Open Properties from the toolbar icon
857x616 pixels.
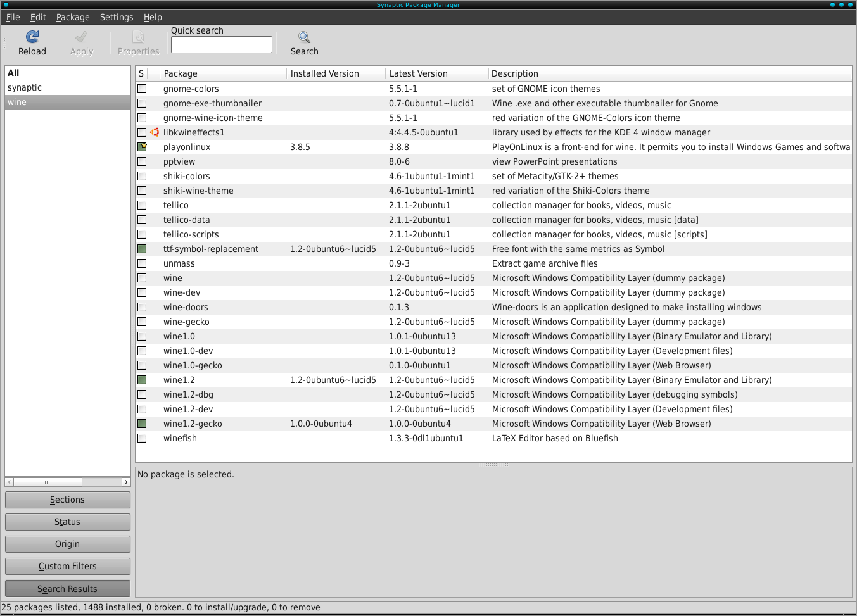(x=138, y=37)
